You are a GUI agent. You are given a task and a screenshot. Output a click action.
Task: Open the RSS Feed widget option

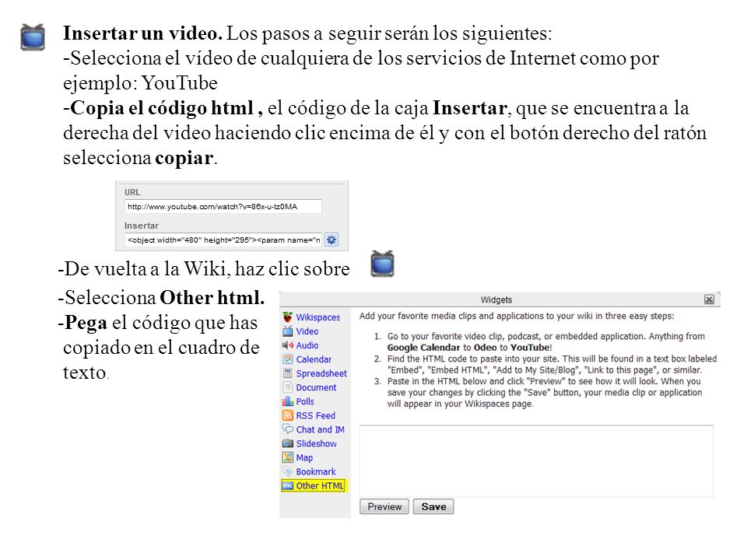point(315,415)
